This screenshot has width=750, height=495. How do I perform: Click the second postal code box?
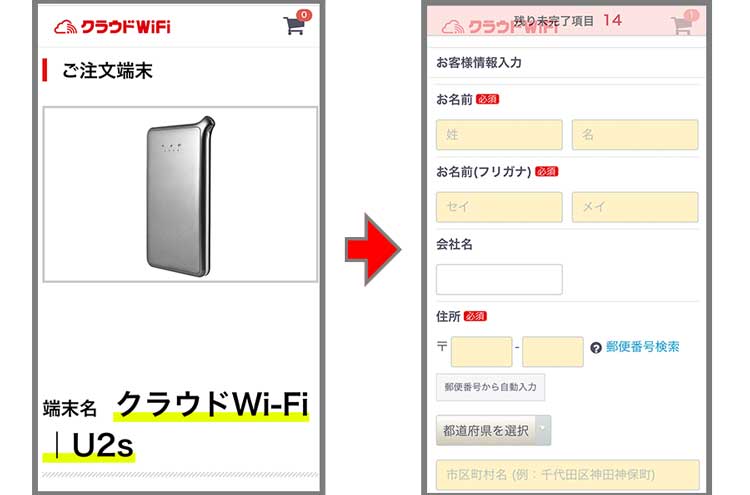coord(552,352)
